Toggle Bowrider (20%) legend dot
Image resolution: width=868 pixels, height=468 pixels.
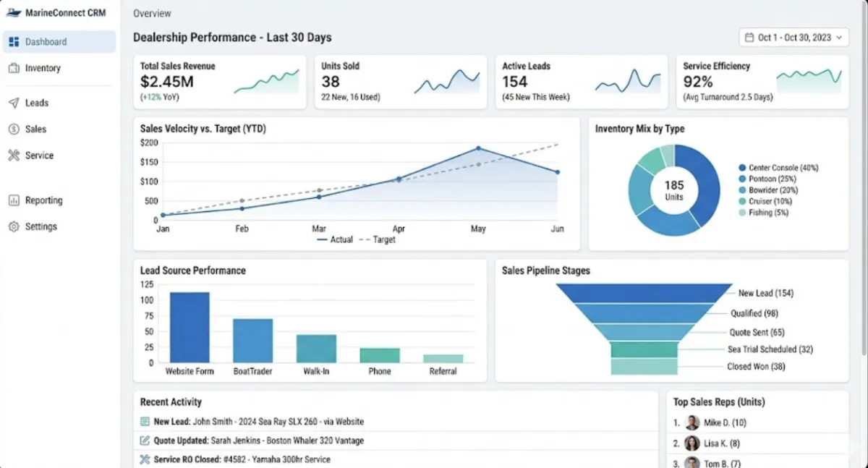(x=742, y=190)
